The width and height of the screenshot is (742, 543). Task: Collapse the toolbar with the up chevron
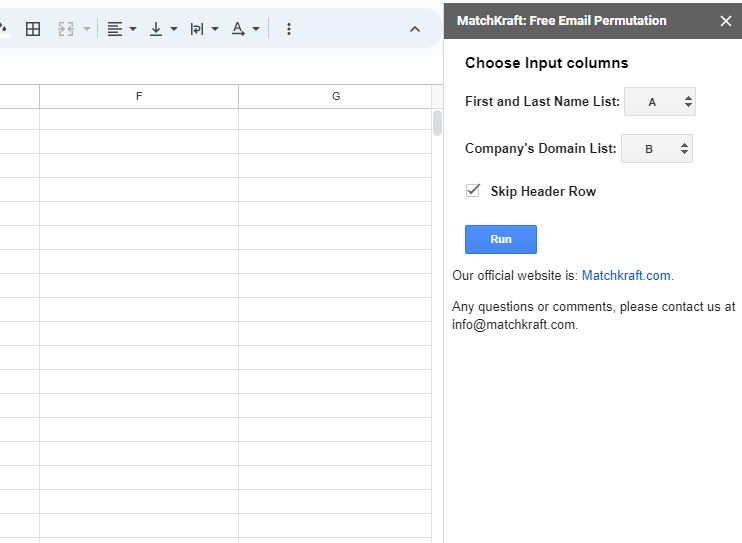pyautogui.click(x=415, y=29)
